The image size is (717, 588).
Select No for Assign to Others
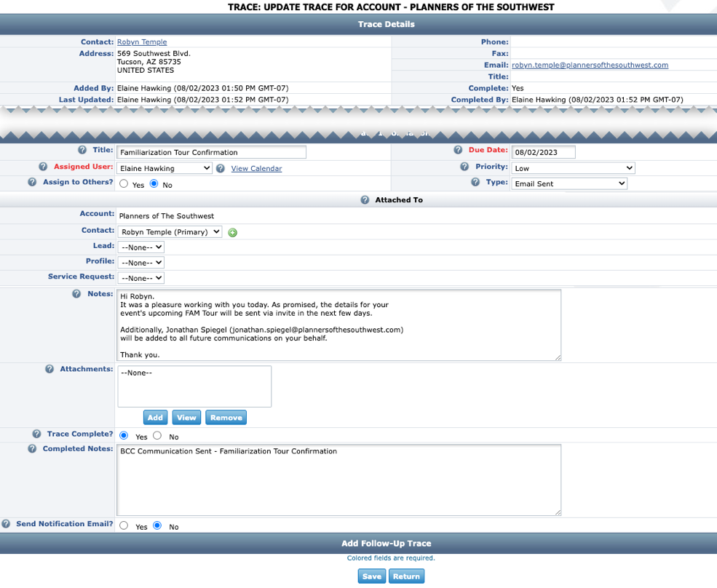click(154, 184)
